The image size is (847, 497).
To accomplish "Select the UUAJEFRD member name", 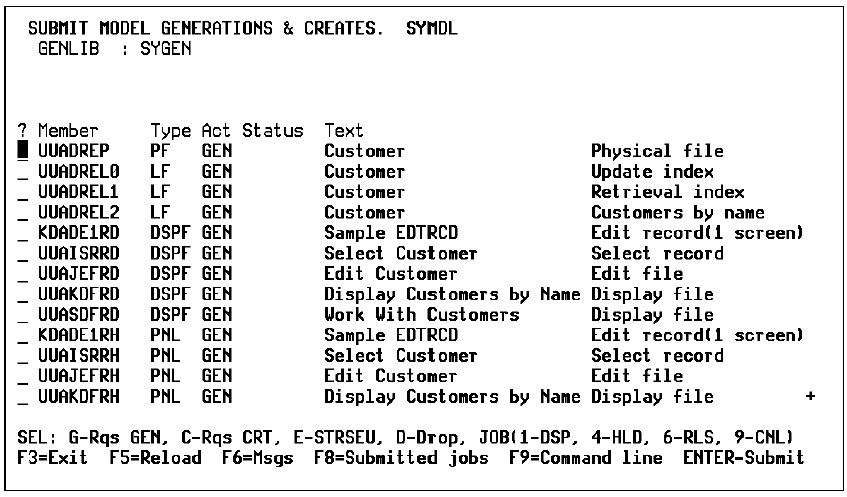I will click(76, 274).
